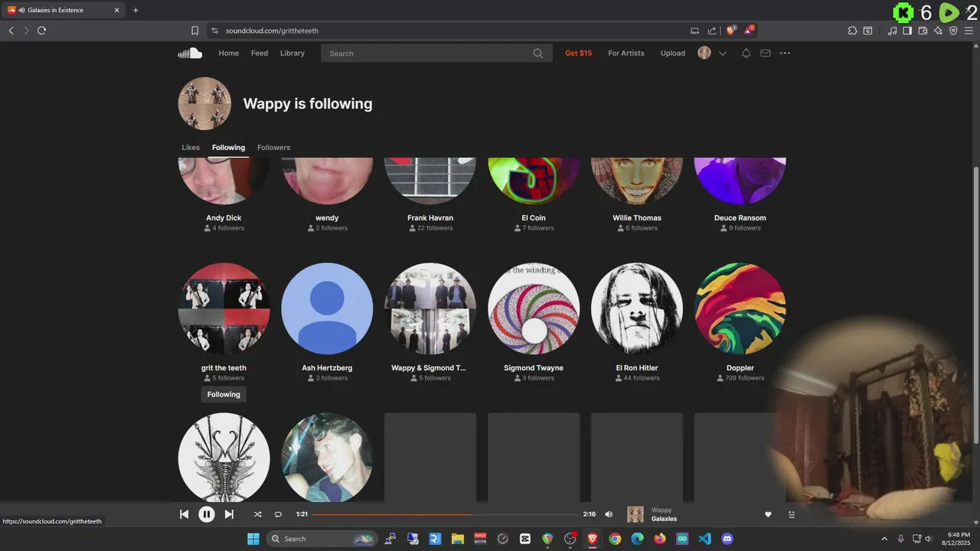This screenshot has height=551, width=980.
Task: Click the share page icon in address bar
Action: click(712, 31)
